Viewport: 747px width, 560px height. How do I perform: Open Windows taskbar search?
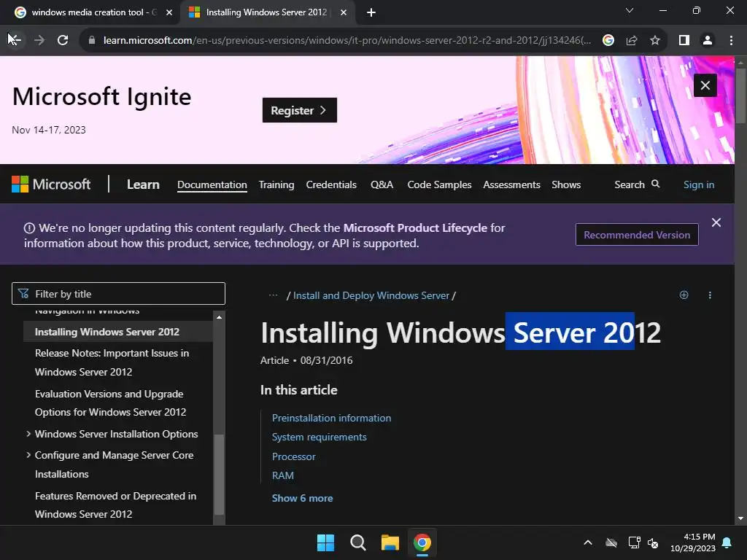[357, 542]
